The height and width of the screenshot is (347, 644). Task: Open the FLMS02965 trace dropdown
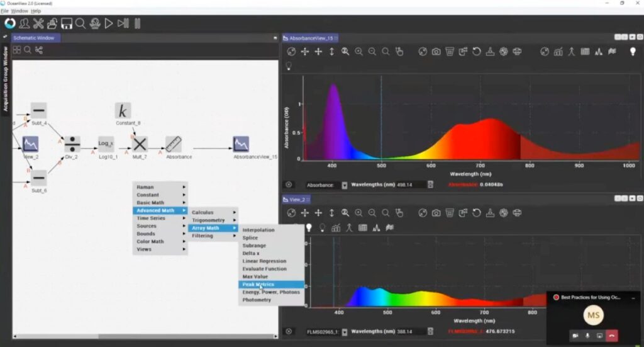point(345,331)
